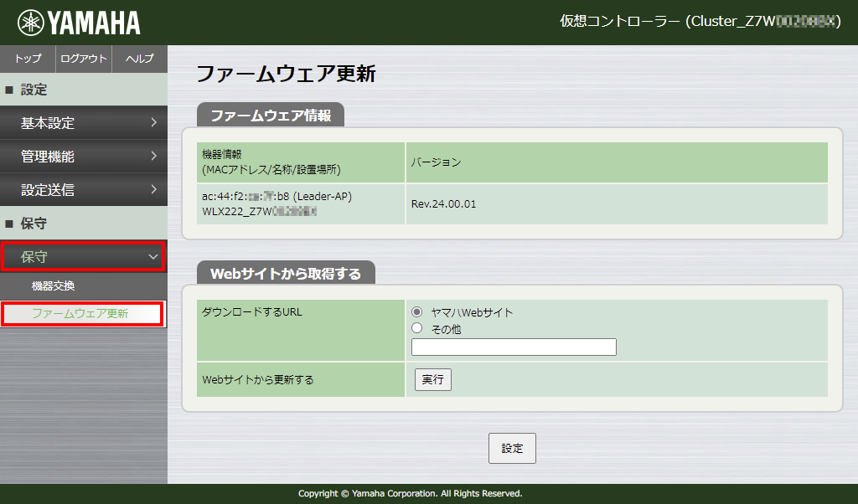Viewport: 858px width, 504px height.
Task: Click the Webサイトから取得する section header
Action: (285, 271)
